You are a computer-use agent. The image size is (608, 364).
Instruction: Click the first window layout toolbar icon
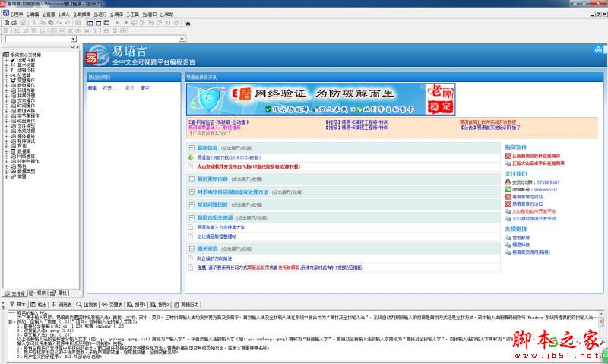(x=90, y=23)
